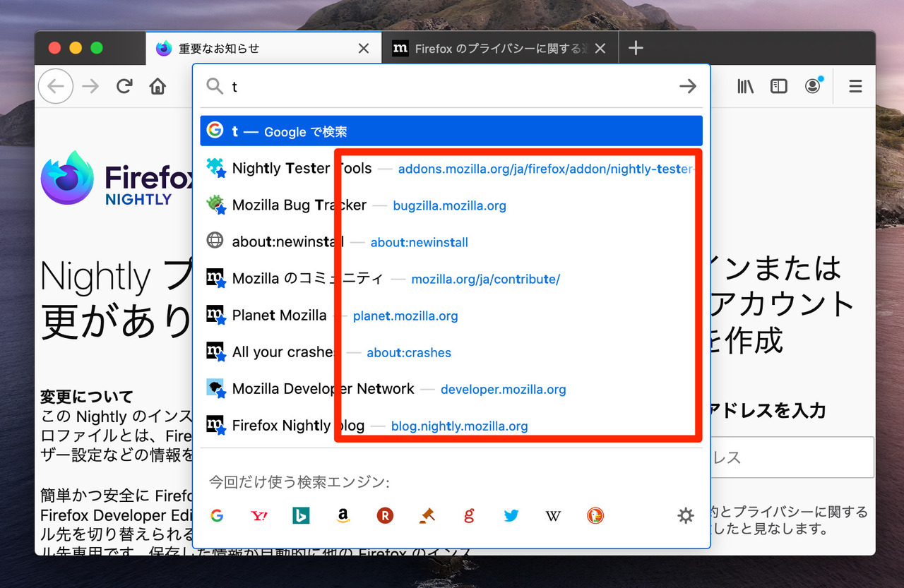Click the go arrow in URL bar

click(x=687, y=86)
